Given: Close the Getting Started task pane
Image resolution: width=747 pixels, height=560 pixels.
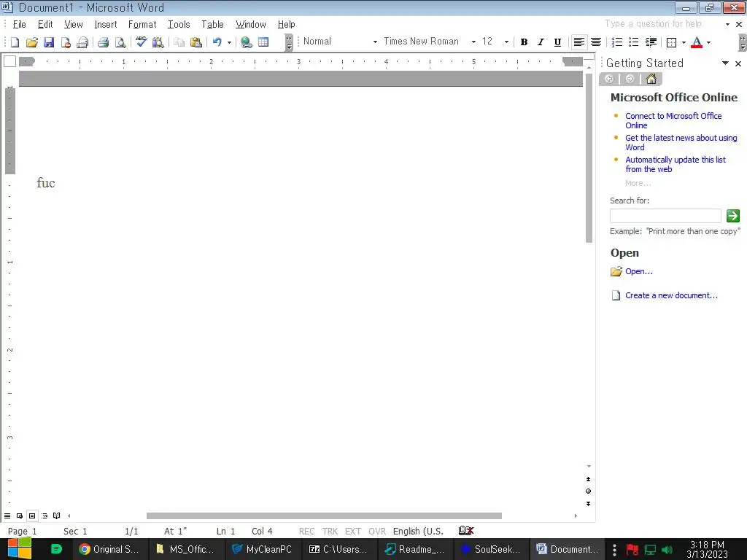Looking at the screenshot, I should 738,63.
